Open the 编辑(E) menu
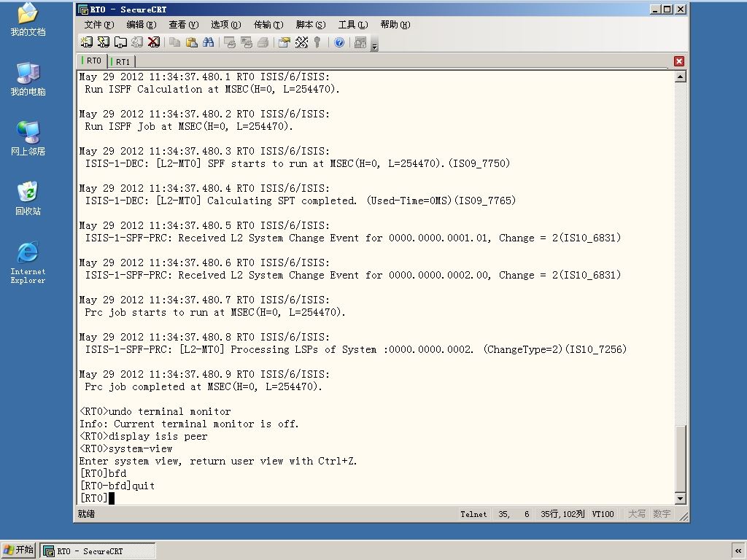Image resolution: width=747 pixels, height=560 pixels. (x=141, y=24)
